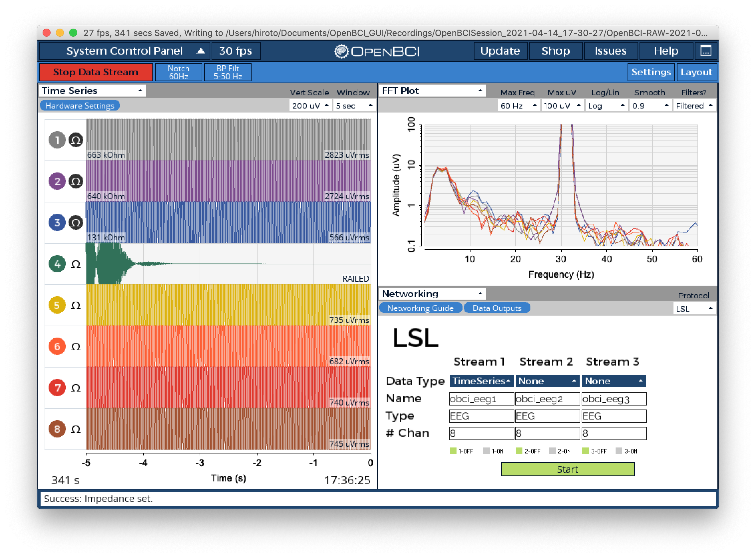
Task: Open the Issues menu item
Action: [x=611, y=51]
